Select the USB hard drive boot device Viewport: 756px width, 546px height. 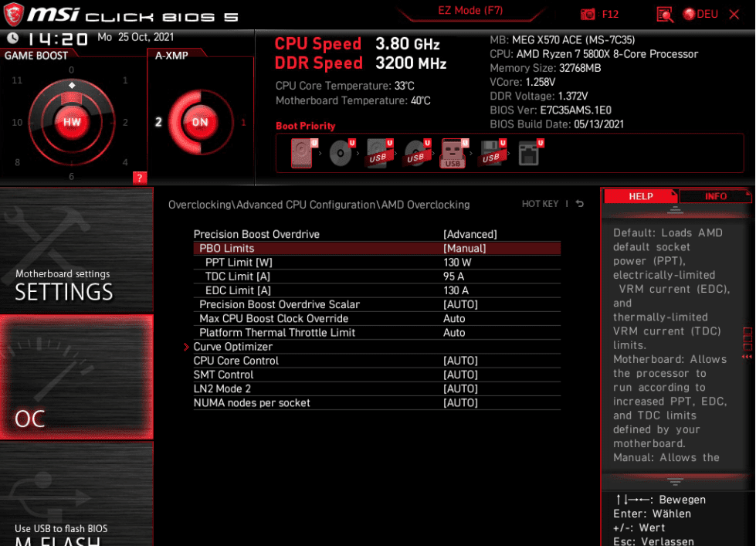379,153
